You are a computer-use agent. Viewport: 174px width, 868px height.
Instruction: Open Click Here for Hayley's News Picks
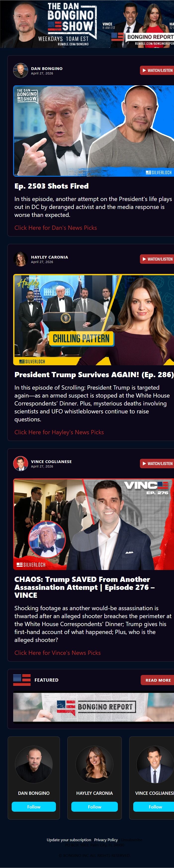[59, 432]
